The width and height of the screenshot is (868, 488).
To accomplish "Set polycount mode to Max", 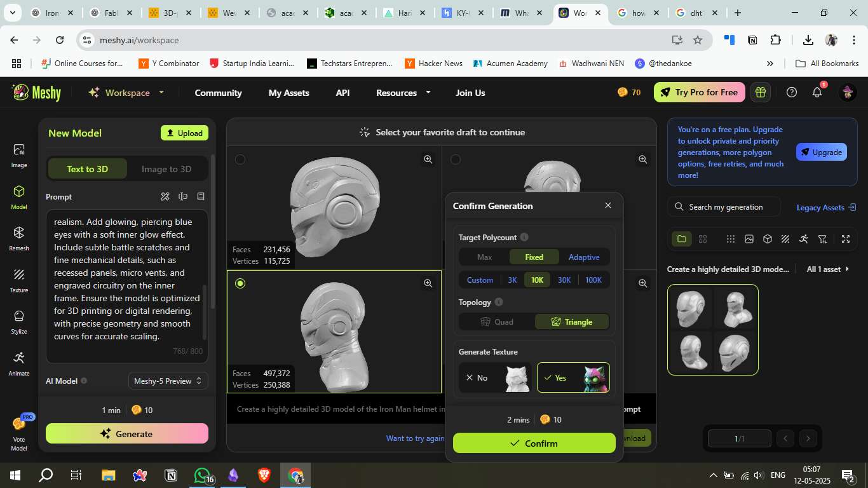I will pyautogui.click(x=484, y=257).
